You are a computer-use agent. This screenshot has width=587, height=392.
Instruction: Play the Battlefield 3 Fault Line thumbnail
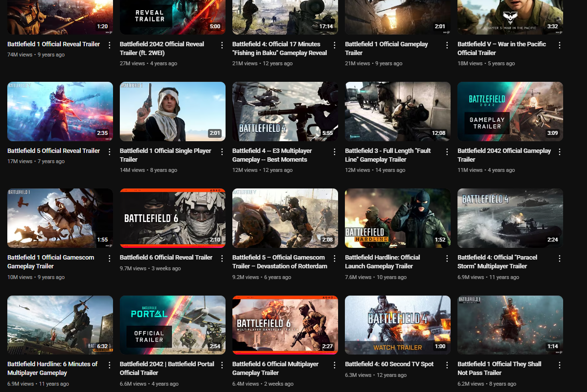tap(398, 112)
